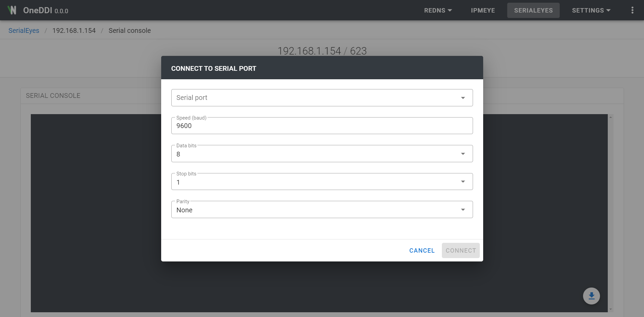
Task: Open the Serial port dropdown
Action: pos(322,98)
